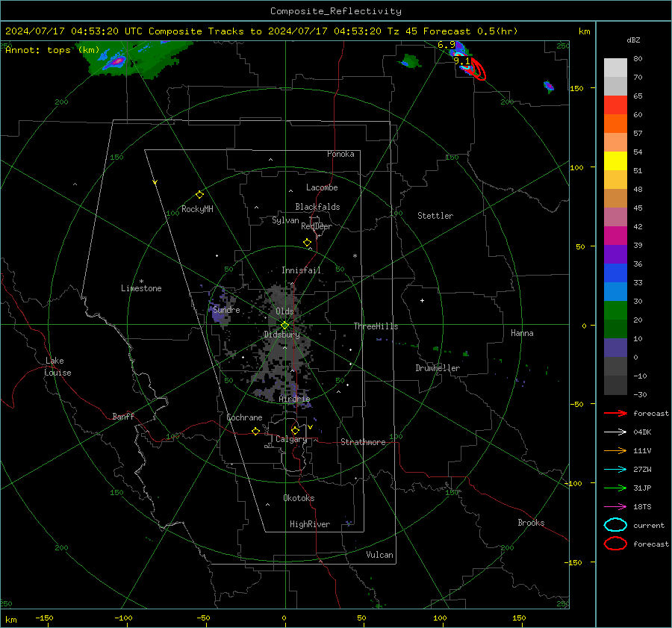The width and height of the screenshot is (672, 628).
Task: Click the radar center diamond near Olds
Action: coord(284,326)
